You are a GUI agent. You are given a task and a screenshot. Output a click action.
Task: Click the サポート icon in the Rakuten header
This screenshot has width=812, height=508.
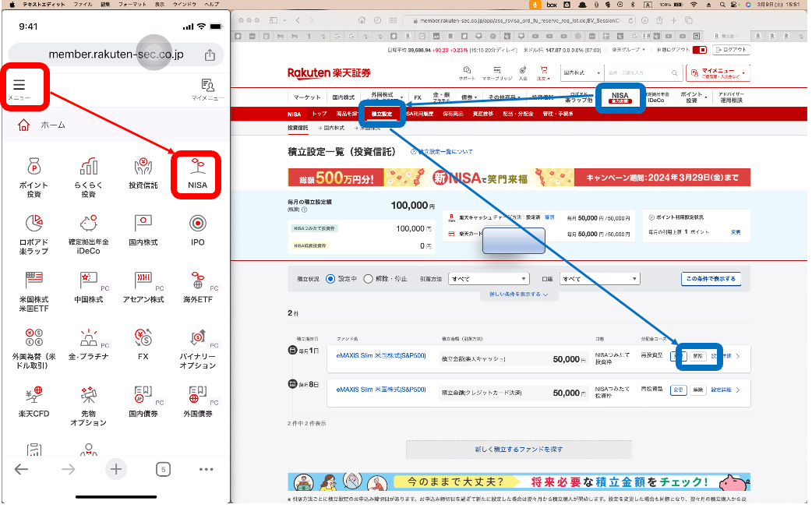coord(467,73)
